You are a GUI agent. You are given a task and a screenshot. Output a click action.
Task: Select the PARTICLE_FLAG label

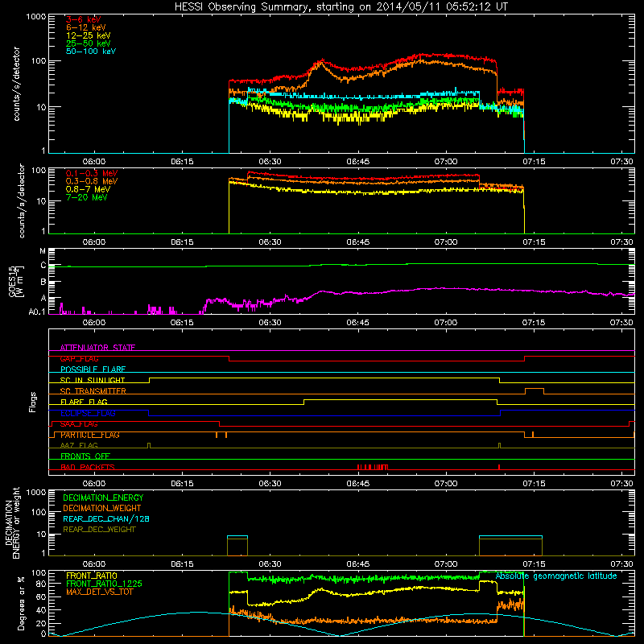90,435
